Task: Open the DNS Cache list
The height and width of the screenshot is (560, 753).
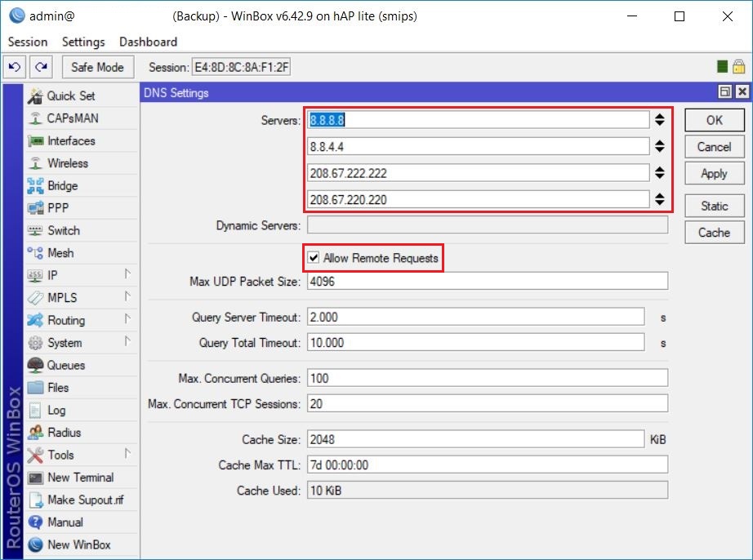Action: (715, 233)
